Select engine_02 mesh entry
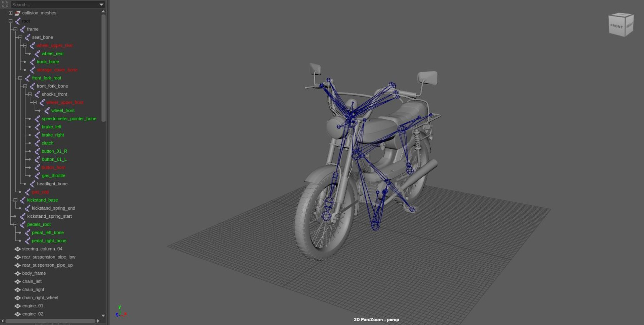644x325 pixels. pos(33,314)
